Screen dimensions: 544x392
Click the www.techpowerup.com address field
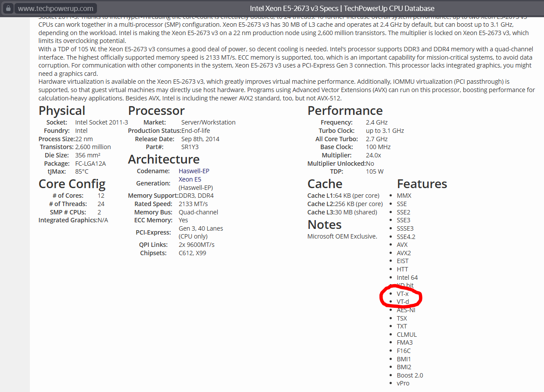tap(56, 8)
